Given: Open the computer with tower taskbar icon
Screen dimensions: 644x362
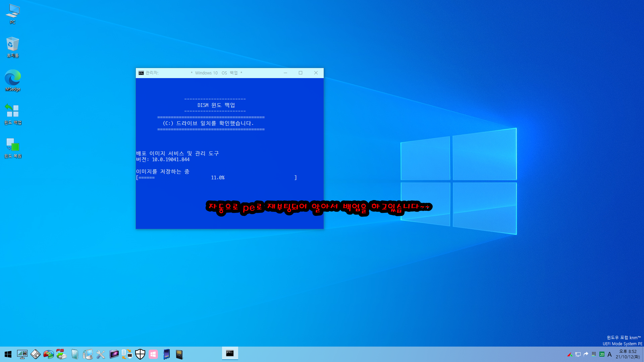Looking at the screenshot, I should 88,354.
